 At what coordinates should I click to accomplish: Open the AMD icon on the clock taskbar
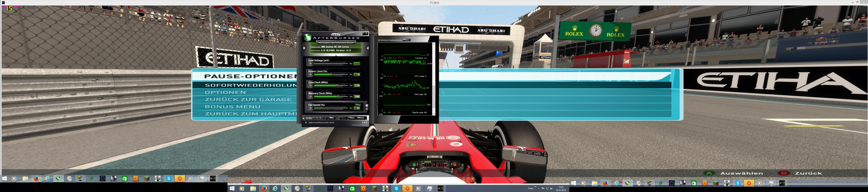tap(319, 189)
